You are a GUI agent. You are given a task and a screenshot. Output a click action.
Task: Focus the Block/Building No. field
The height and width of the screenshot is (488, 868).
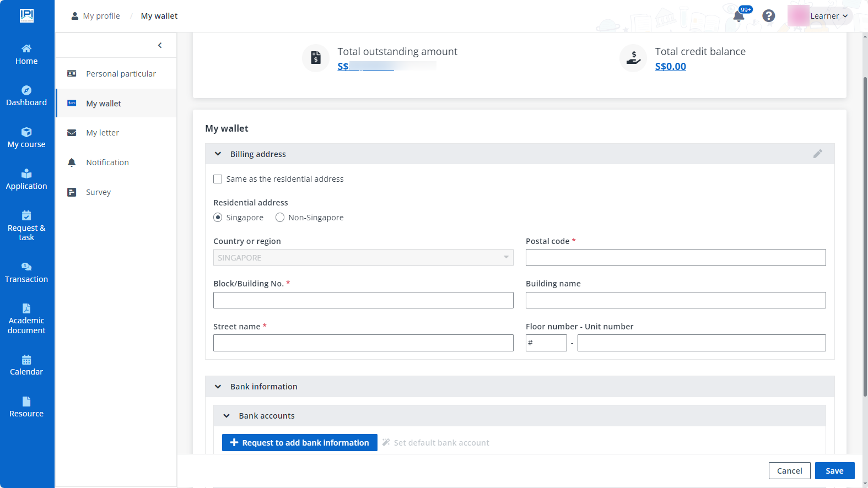pyautogui.click(x=363, y=300)
